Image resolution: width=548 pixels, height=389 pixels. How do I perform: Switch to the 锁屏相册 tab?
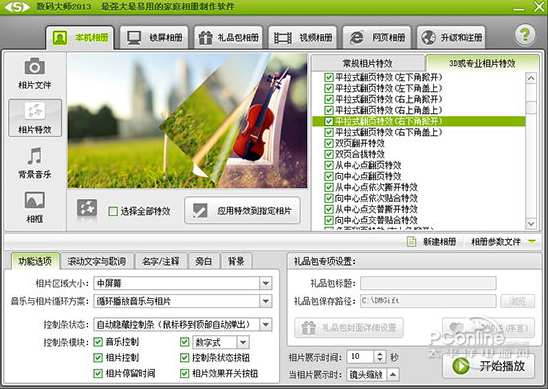154,37
